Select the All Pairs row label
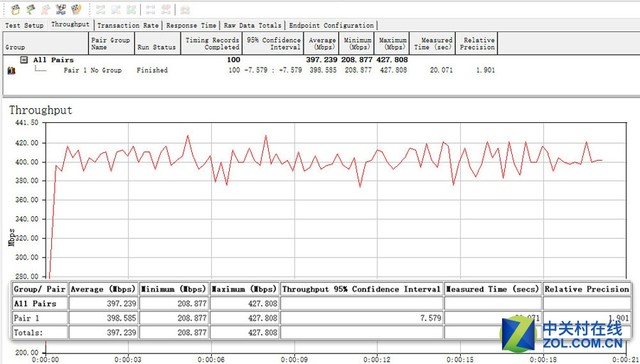 (x=53, y=60)
